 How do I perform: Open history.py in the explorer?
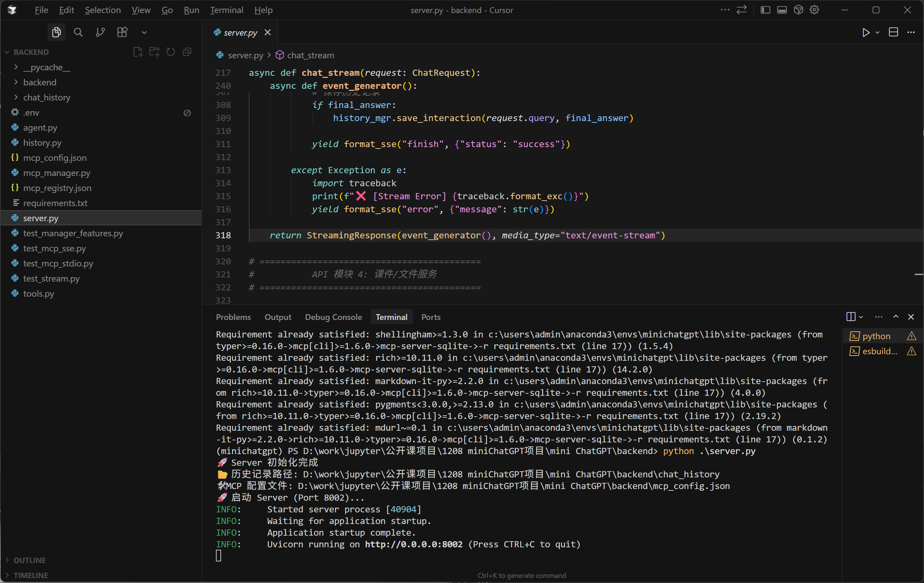[x=101, y=142]
